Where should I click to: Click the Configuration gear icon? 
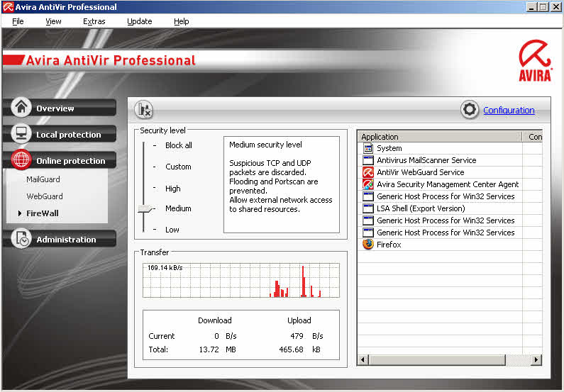[470, 110]
